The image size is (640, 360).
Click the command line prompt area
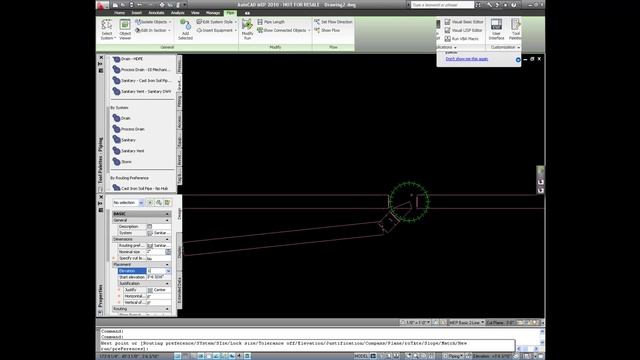(x=307, y=346)
